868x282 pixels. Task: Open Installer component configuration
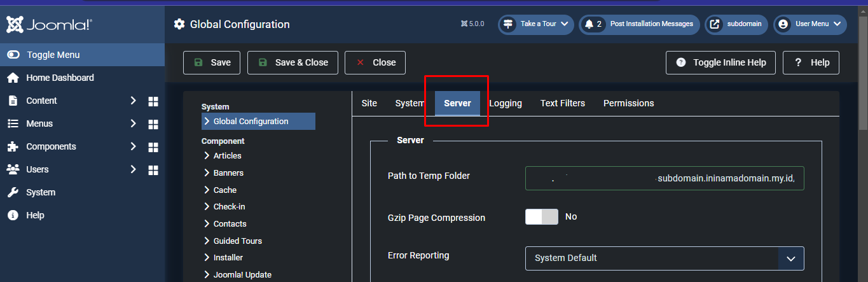tap(228, 258)
